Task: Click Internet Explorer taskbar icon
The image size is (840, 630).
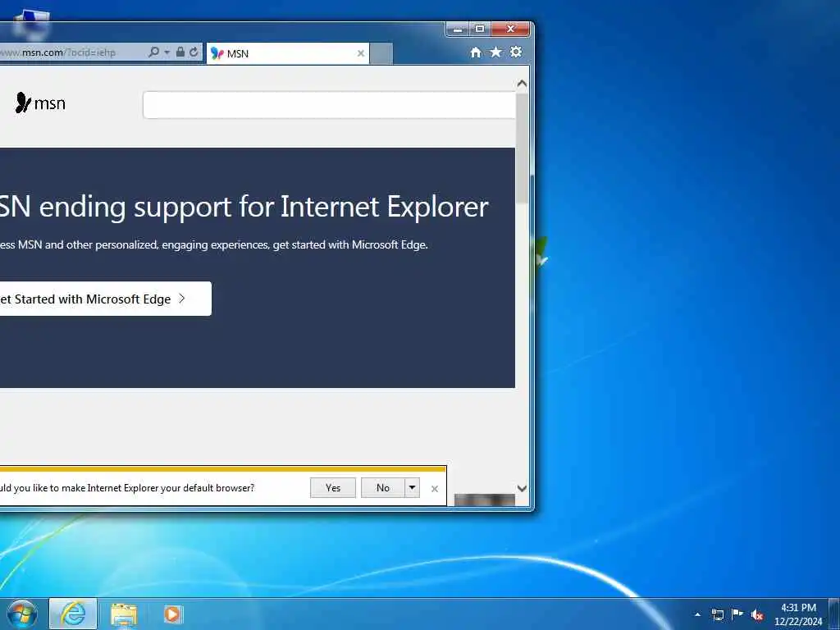Action: point(73,614)
